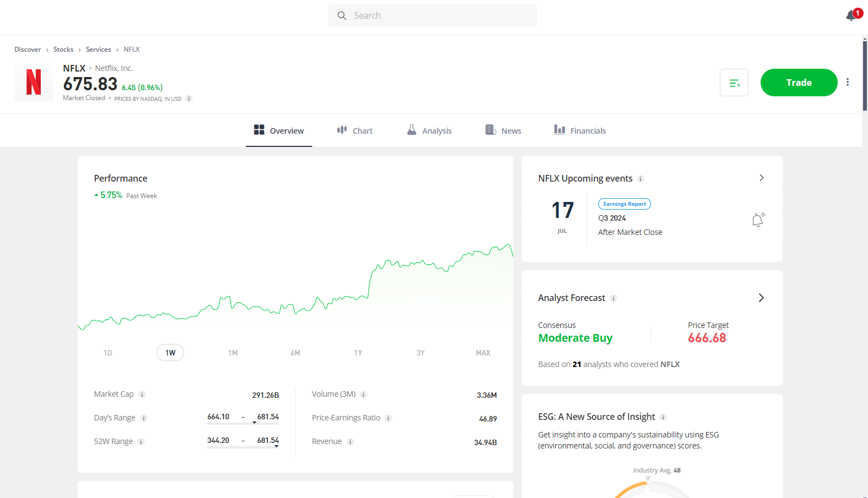The width and height of the screenshot is (868, 498).
Task: Expand NFLX Upcoming events chevron
Action: tap(761, 178)
